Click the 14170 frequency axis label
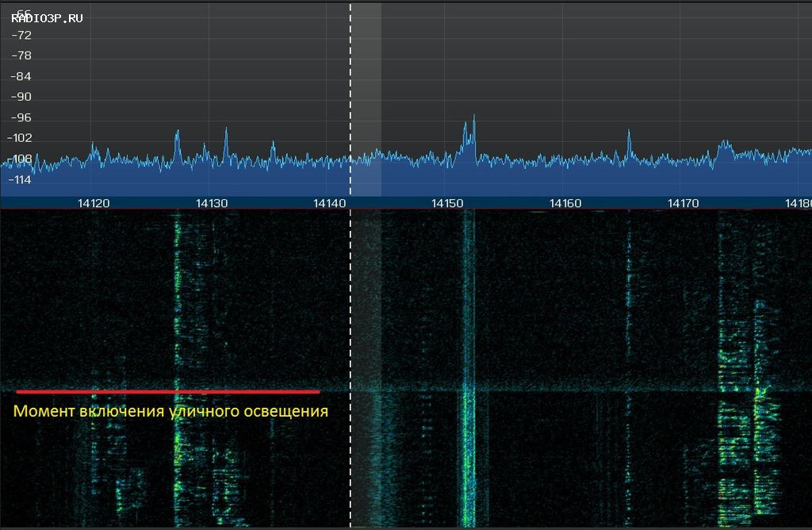Viewport: 812px width, 530px height. click(x=684, y=203)
